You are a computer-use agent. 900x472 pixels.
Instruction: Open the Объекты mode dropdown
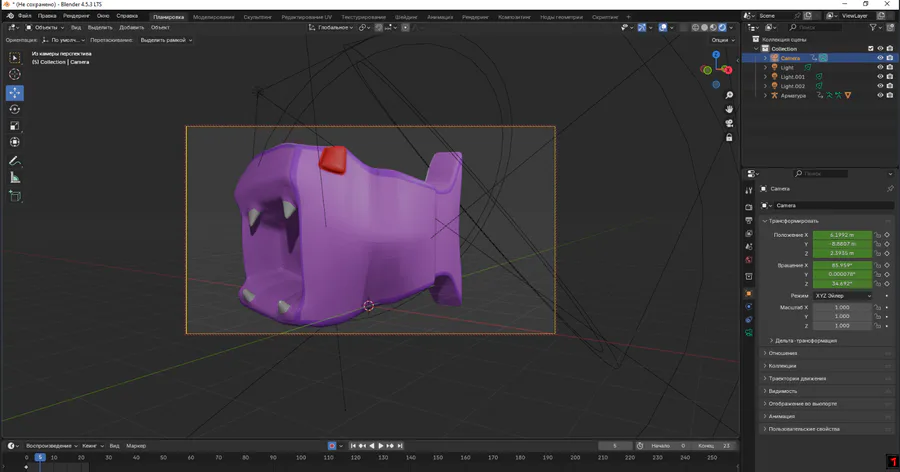point(45,28)
